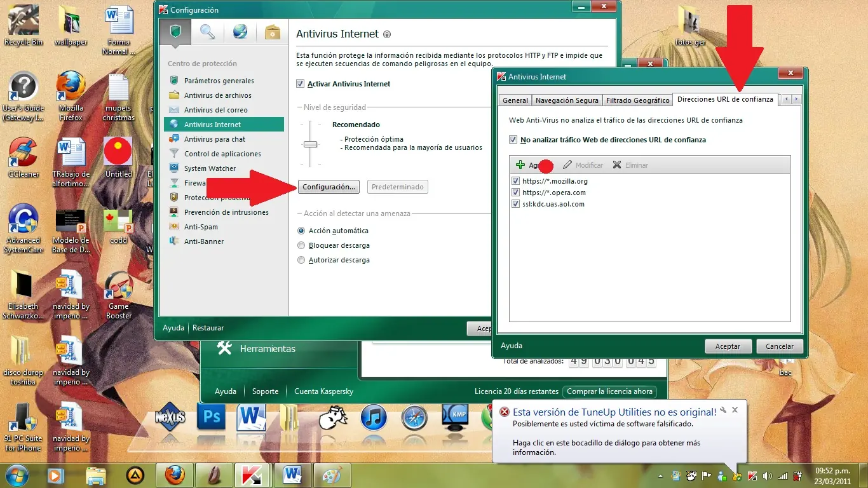Viewport: 868px width, 488px height.
Task: Open the wallpaper folder on the desktop
Action: coord(71,25)
